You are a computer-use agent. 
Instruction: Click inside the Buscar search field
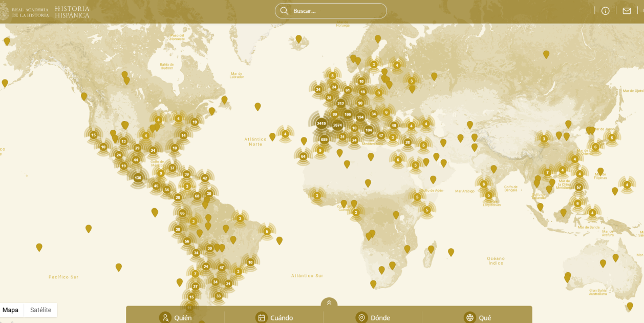tap(335, 11)
